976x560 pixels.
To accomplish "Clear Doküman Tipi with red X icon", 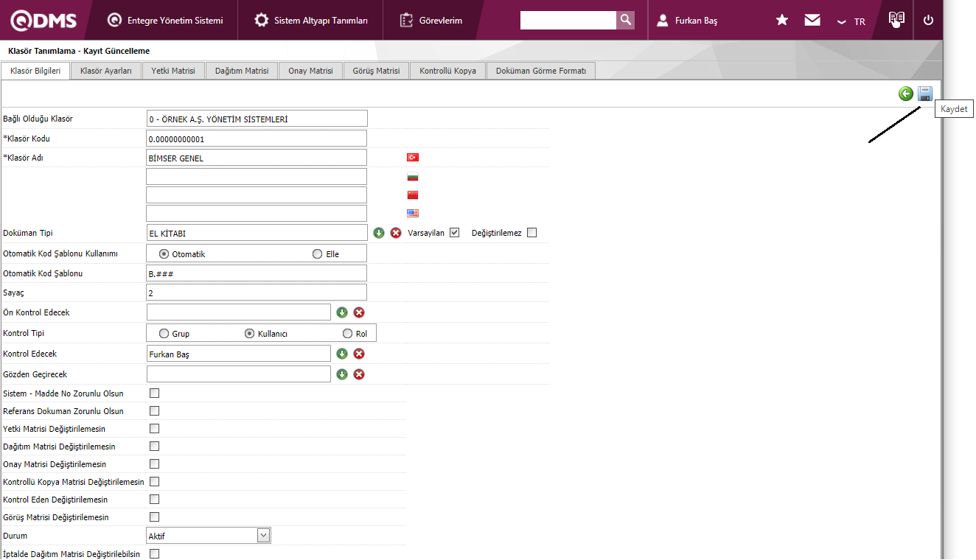I will coord(396,233).
